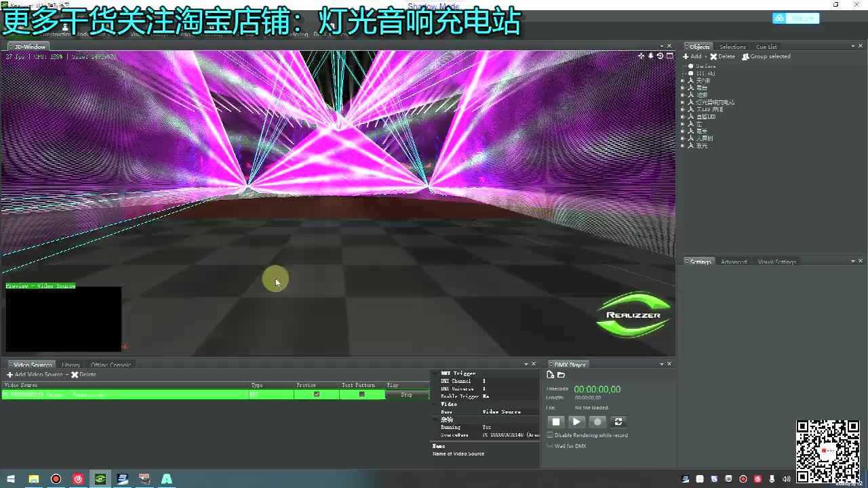
Task: Open a DMX file using the folder icon
Action: [x=561, y=375]
